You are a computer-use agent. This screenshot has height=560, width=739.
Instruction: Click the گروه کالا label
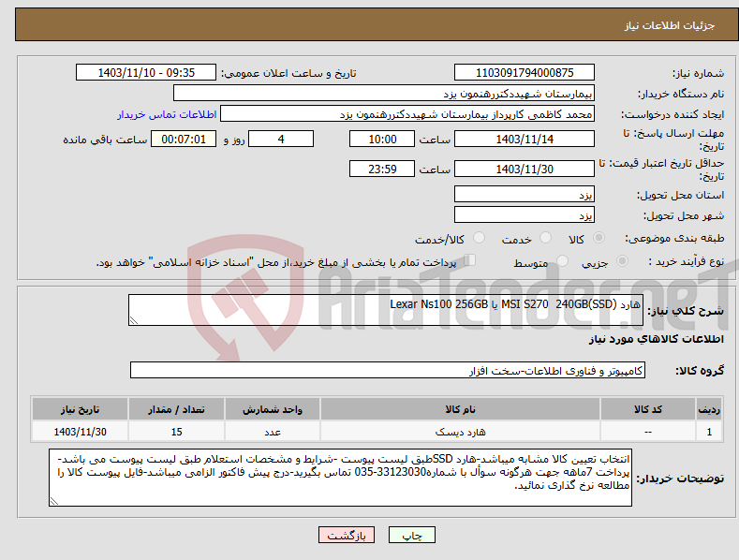tap(700, 371)
